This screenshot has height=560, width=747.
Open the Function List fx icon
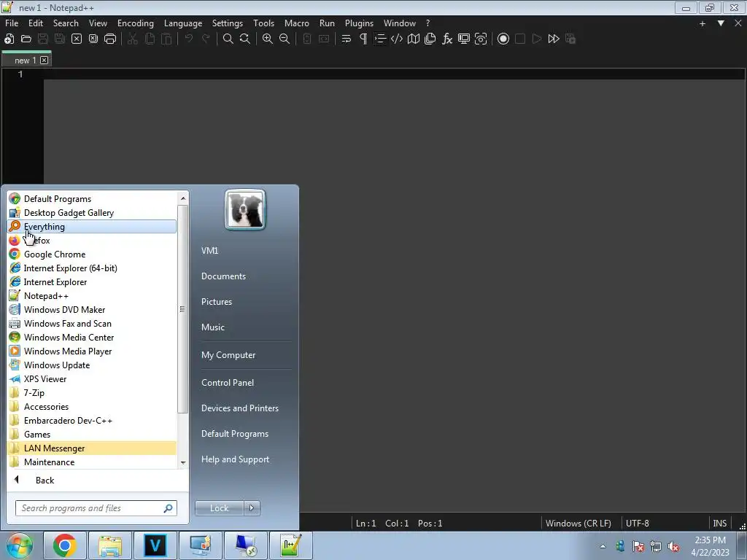click(447, 39)
